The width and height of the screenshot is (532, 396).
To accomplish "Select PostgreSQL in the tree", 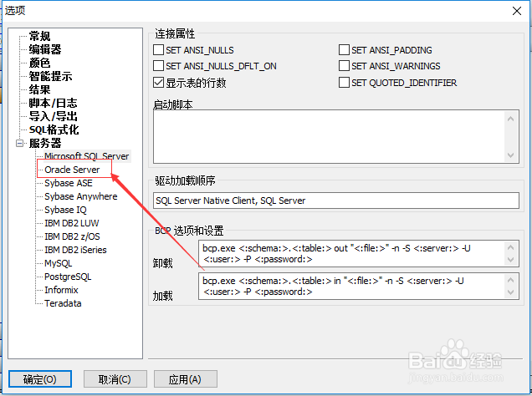I will coord(68,277).
